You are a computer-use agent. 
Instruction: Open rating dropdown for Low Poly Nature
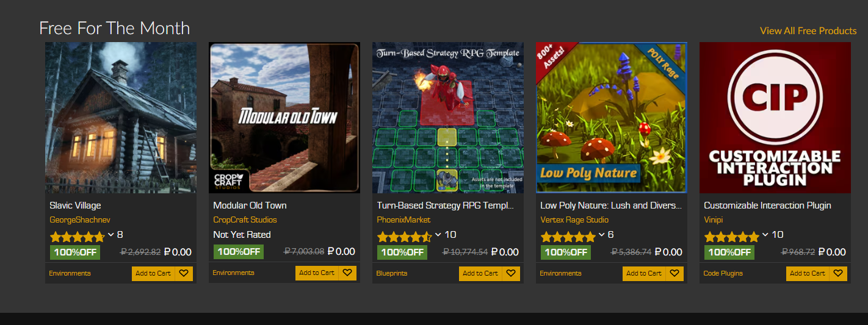coord(602,235)
